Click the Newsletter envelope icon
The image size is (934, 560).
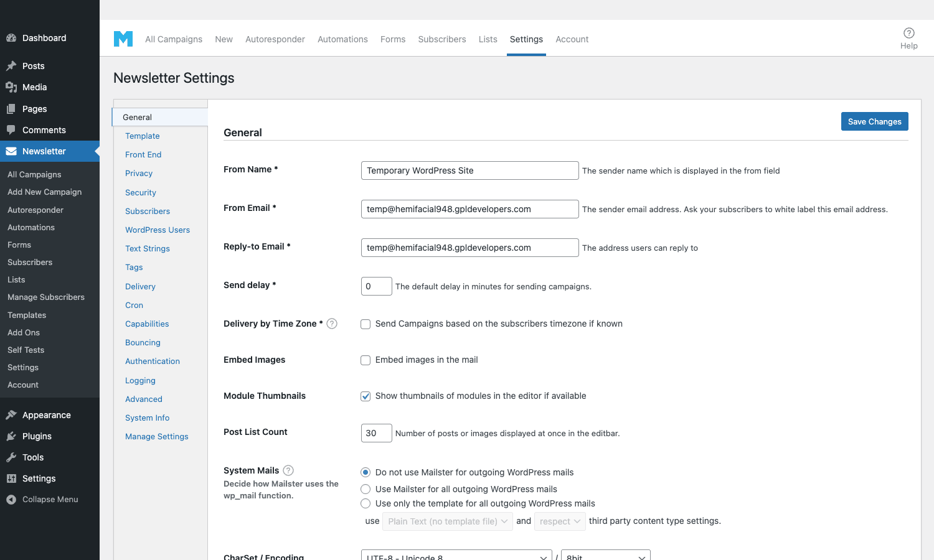point(11,151)
